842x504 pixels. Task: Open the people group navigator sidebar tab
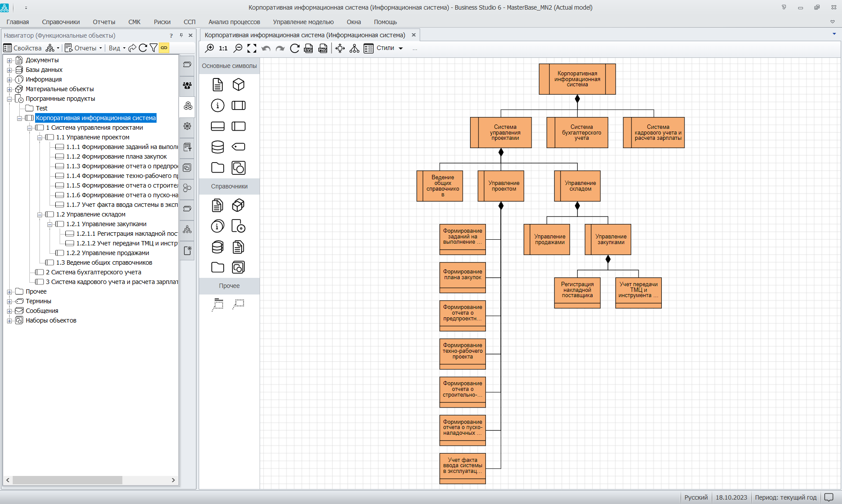click(x=187, y=85)
